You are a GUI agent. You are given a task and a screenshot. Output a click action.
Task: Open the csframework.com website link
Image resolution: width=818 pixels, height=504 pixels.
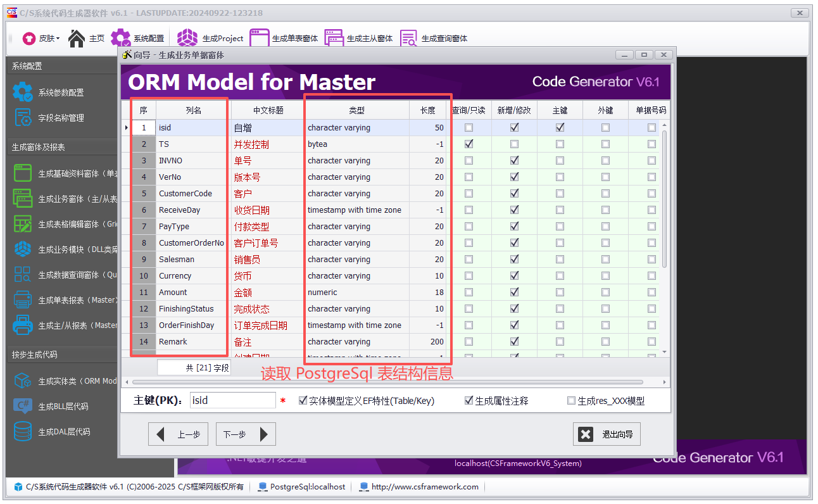point(423,487)
